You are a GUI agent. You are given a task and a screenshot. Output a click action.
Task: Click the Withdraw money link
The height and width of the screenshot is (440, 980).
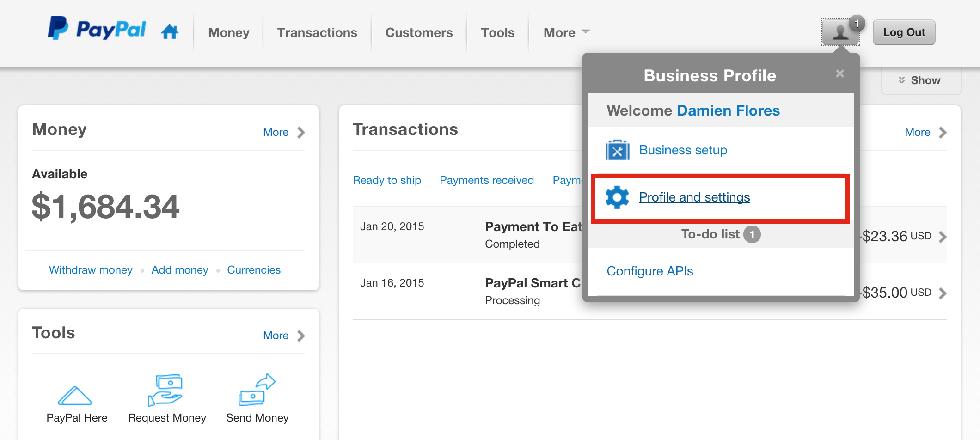pos(91,270)
